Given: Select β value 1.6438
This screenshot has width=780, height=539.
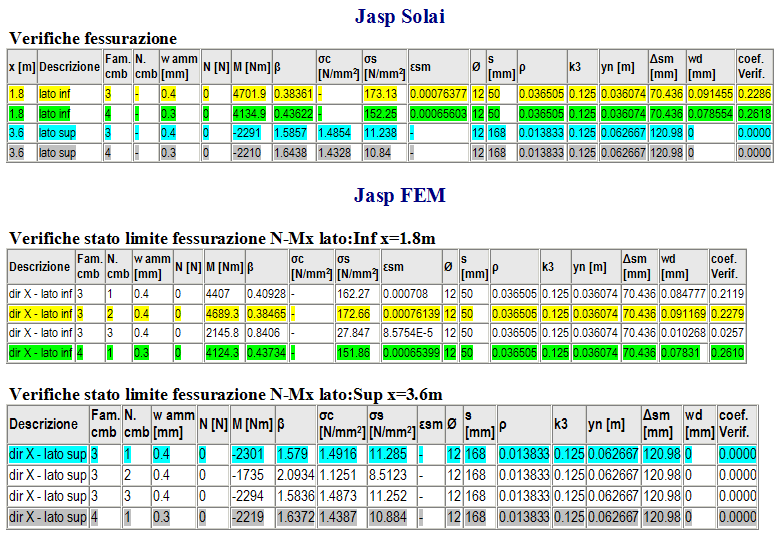Looking at the screenshot, I should [290, 153].
